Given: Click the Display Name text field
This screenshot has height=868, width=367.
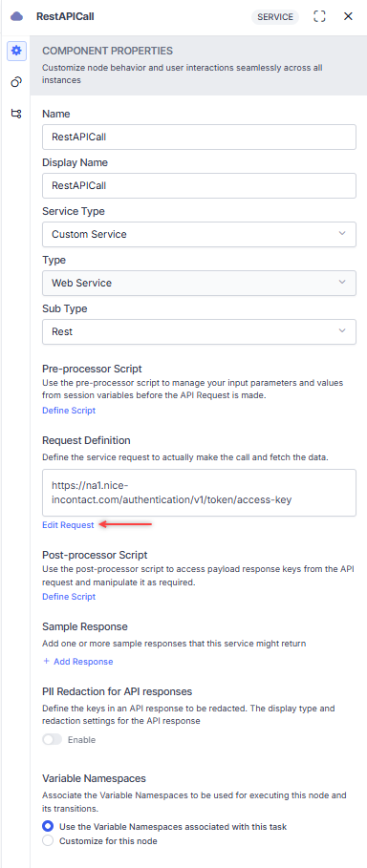Looking at the screenshot, I should tap(199, 185).
